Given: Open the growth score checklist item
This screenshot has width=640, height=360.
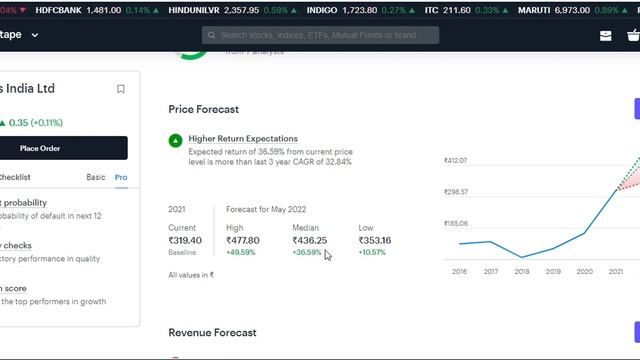Looking at the screenshot, I should pyautogui.click(x=13, y=288).
